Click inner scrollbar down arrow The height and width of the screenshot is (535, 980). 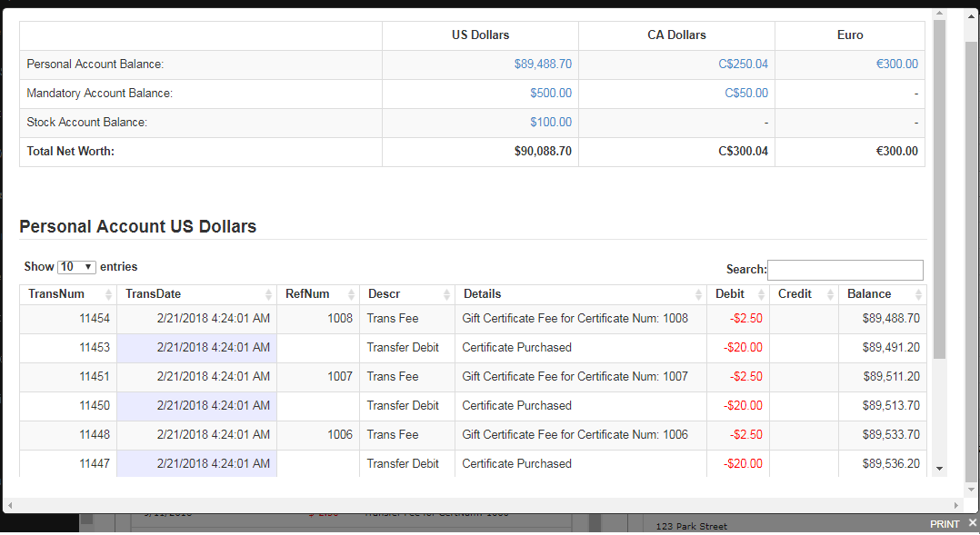pyautogui.click(x=939, y=469)
